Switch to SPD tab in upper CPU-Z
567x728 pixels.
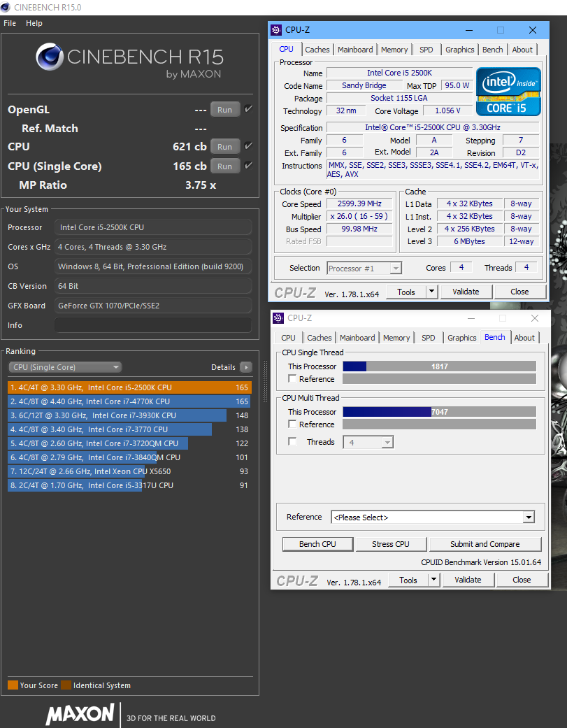(426, 50)
